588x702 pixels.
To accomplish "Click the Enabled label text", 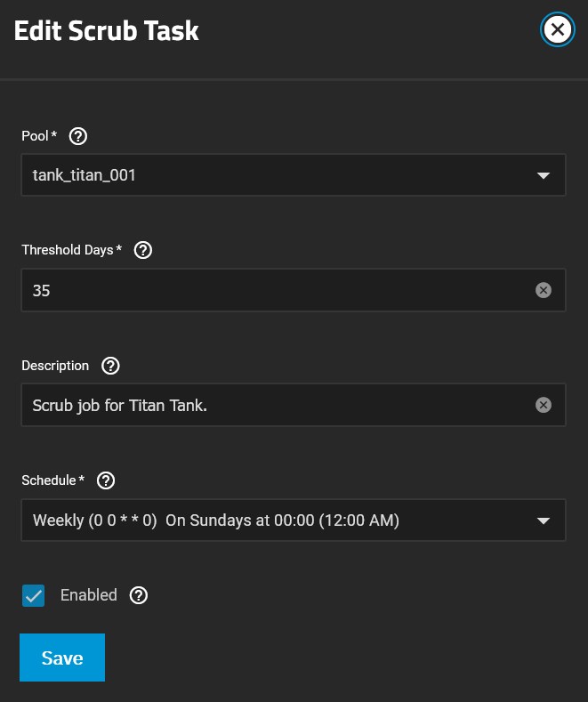I will click(89, 595).
